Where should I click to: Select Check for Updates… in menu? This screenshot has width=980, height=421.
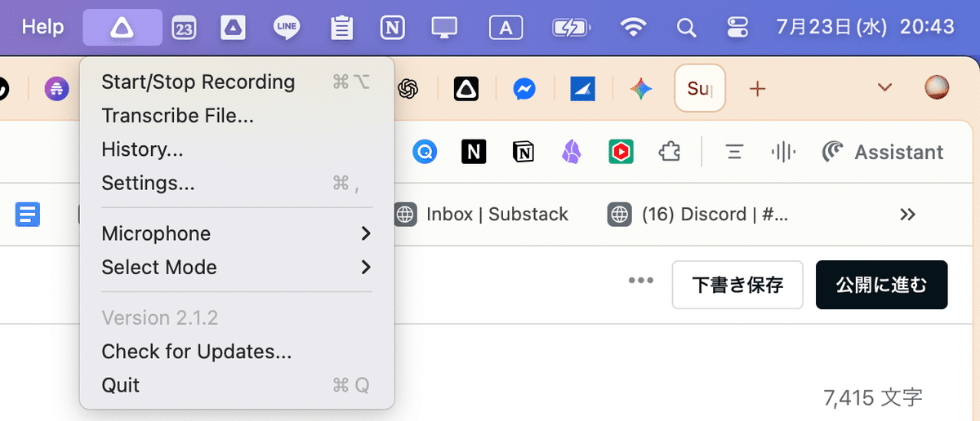(x=196, y=352)
